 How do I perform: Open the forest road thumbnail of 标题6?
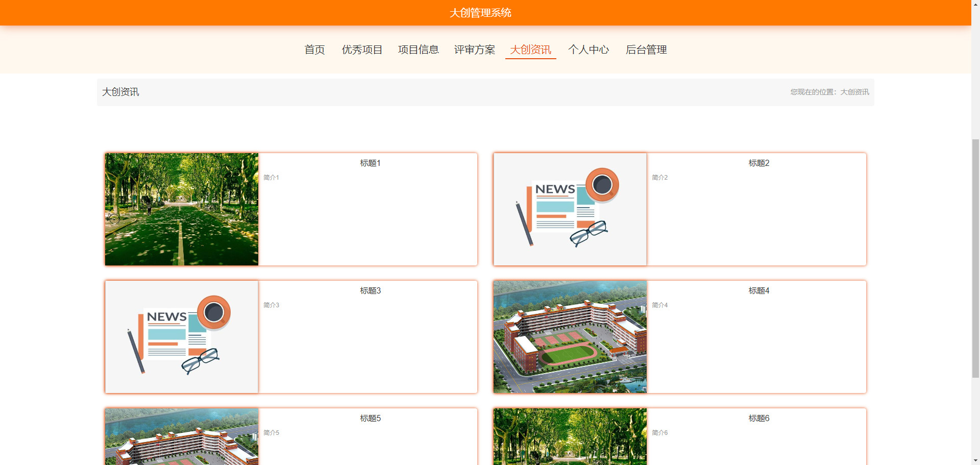pos(570,436)
